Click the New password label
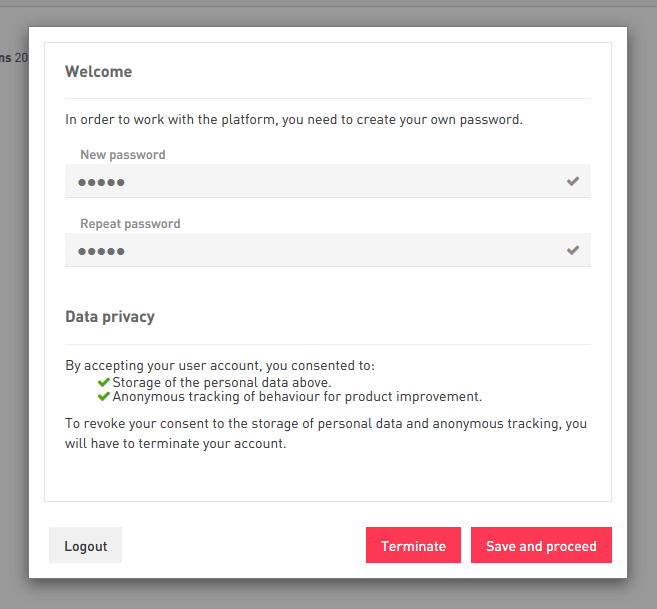This screenshot has height=609, width=657. pos(123,155)
